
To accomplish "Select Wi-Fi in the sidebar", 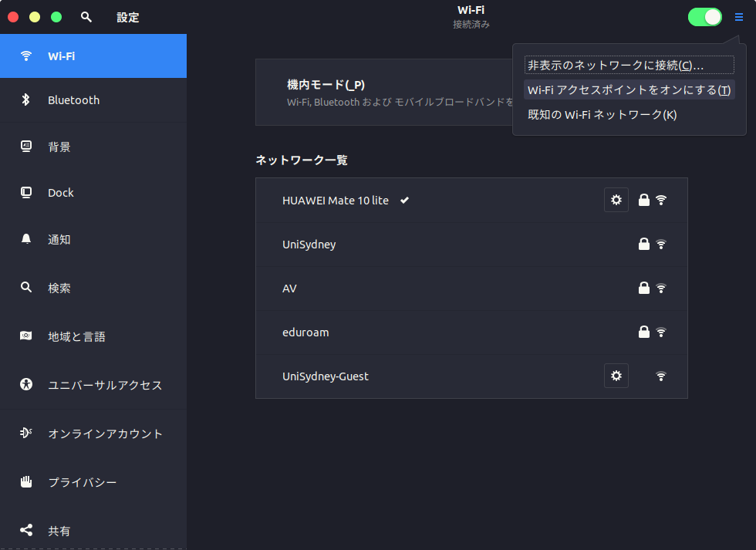I will pyautogui.click(x=93, y=56).
